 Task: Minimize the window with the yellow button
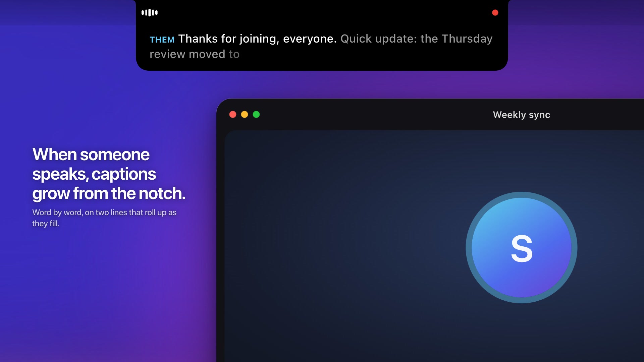(x=245, y=115)
